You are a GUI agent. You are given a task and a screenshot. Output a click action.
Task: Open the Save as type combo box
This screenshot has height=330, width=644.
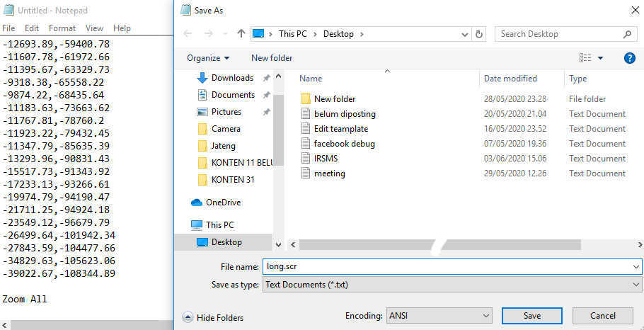tap(452, 285)
